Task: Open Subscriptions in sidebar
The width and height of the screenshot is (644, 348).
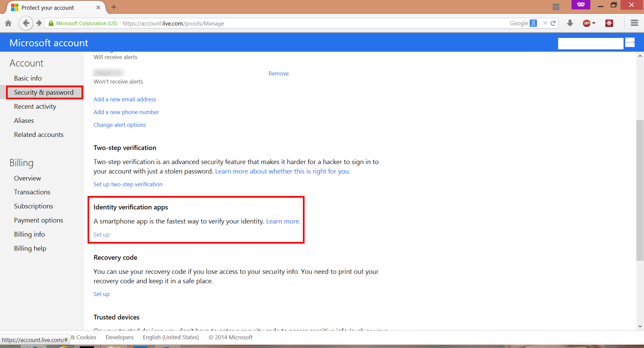Action: point(34,206)
